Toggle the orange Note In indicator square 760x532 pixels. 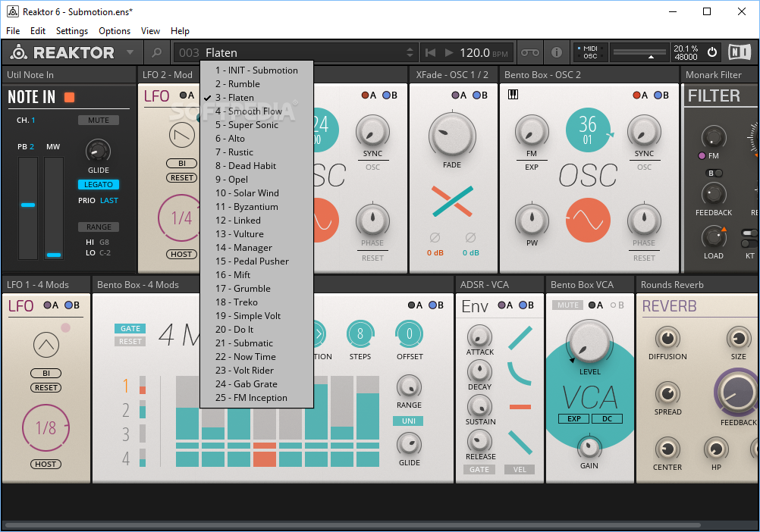(x=69, y=97)
